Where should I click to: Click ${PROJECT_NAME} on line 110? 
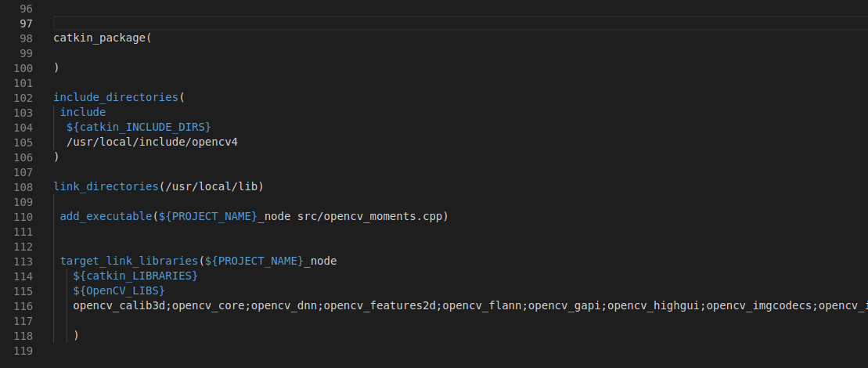(x=207, y=216)
